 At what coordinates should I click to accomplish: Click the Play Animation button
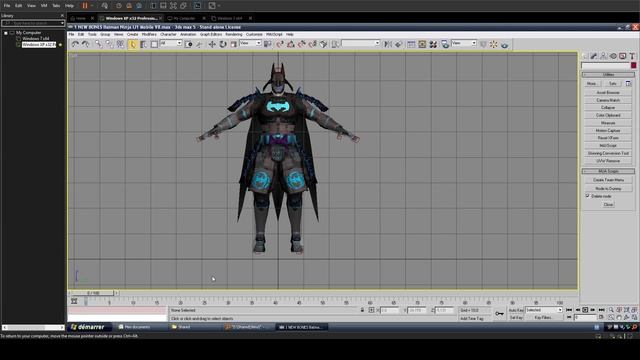pos(585,310)
